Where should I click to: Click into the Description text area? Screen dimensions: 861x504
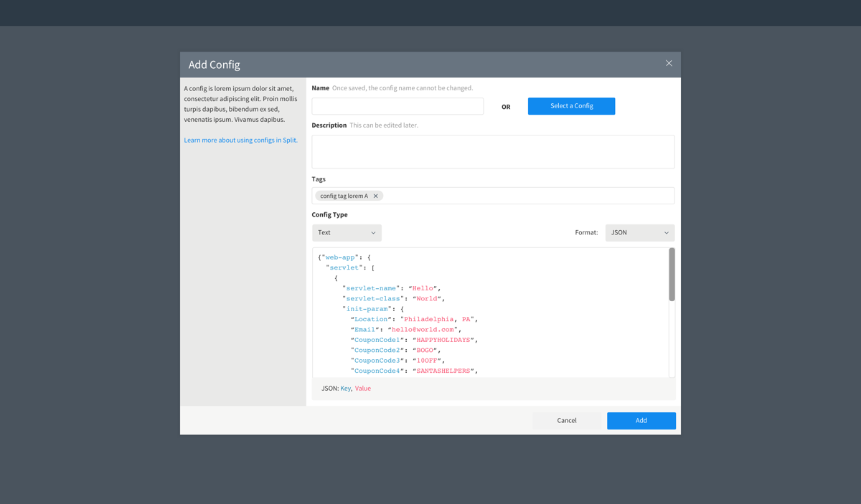point(493,152)
